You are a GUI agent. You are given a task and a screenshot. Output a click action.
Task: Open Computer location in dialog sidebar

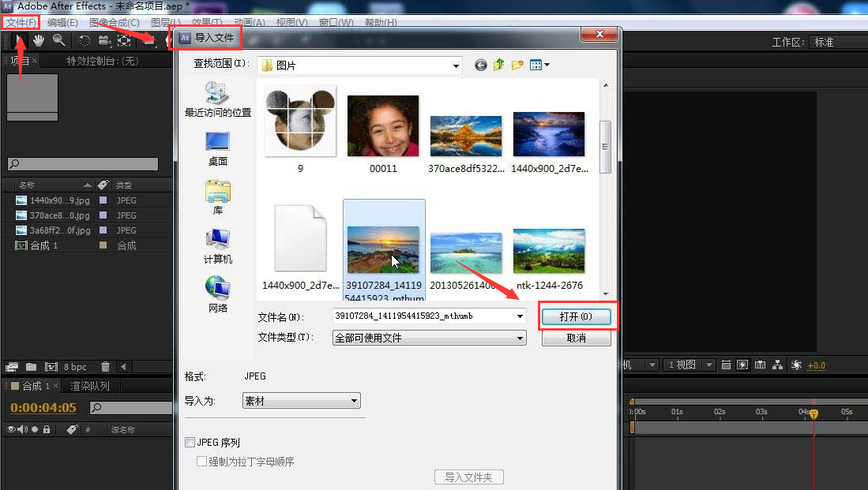pyautogui.click(x=217, y=246)
